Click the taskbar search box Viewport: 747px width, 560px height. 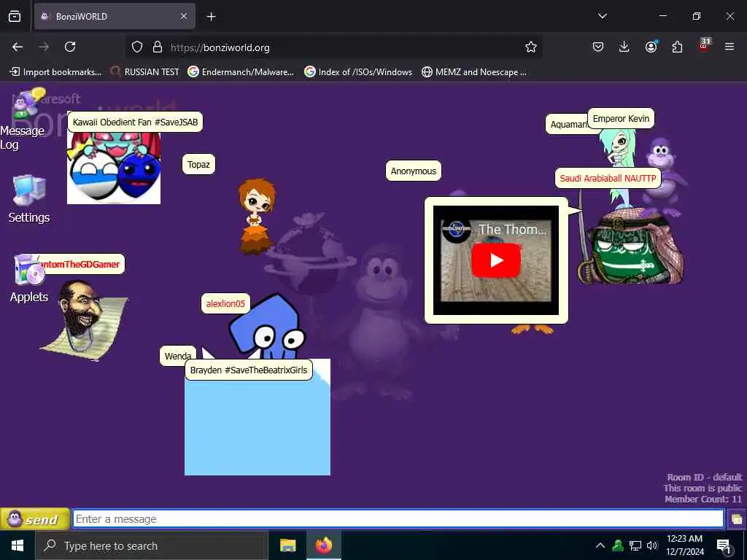coord(152,545)
